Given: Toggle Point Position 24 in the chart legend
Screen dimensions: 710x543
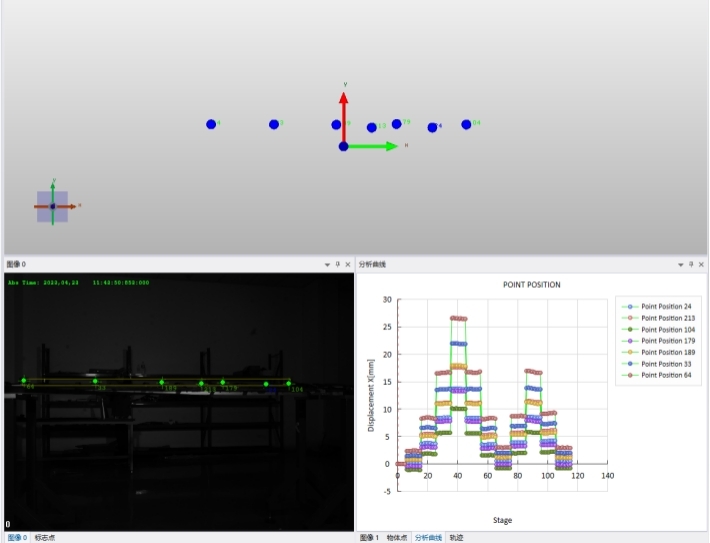Looking at the screenshot, I should [666, 306].
